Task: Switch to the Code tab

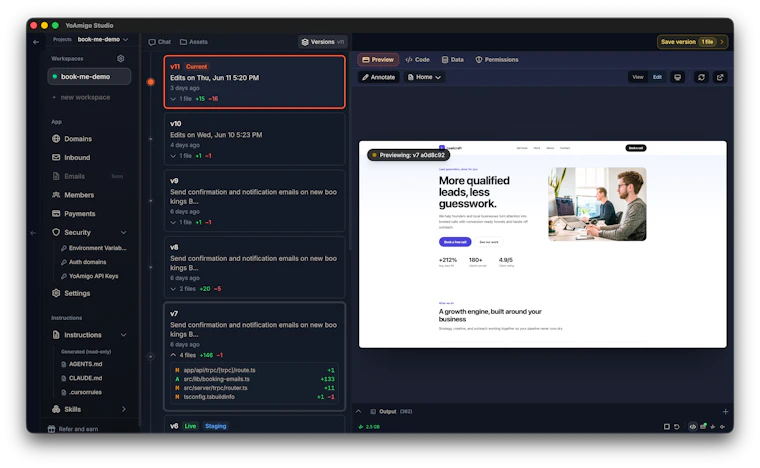Action: pyautogui.click(x=417, y=60)
